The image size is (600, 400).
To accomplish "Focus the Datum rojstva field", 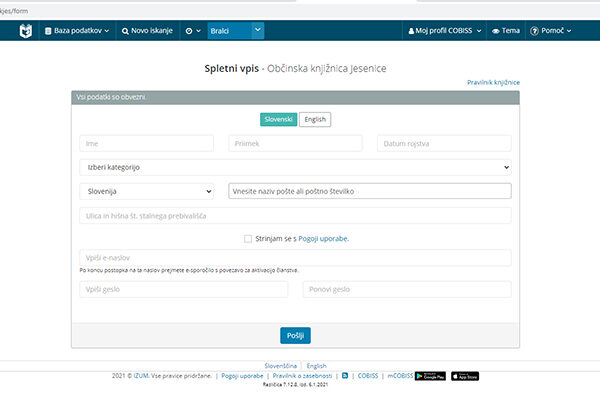I will (444, 144).
